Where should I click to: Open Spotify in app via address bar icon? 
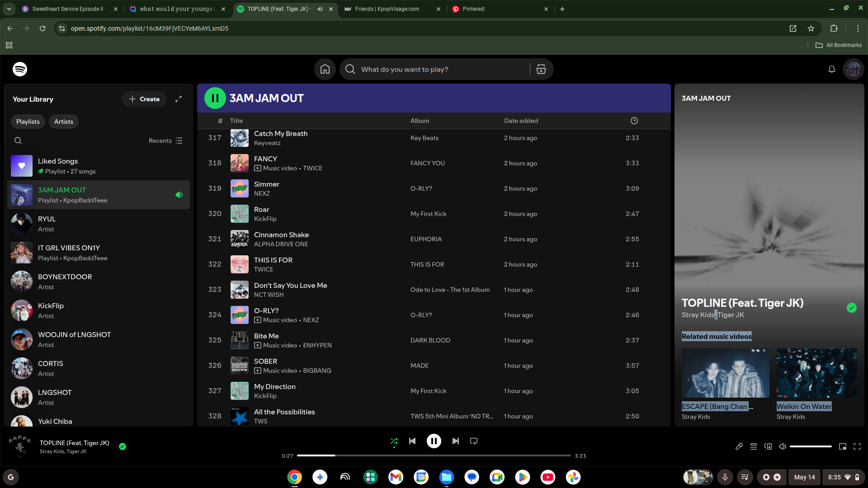[793, 28]
